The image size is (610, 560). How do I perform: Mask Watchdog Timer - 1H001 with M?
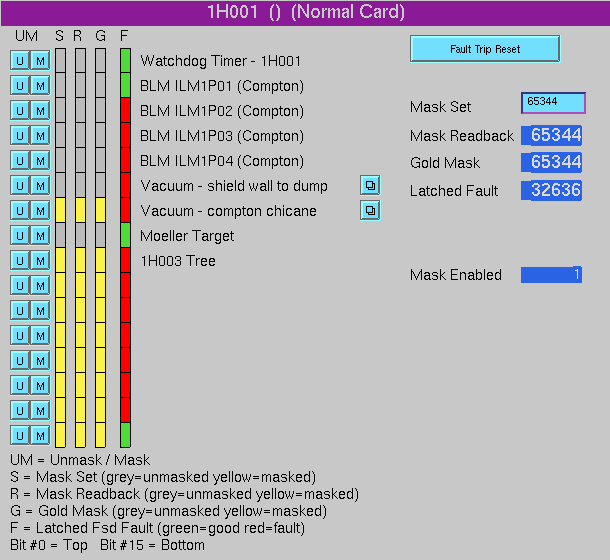40,60
